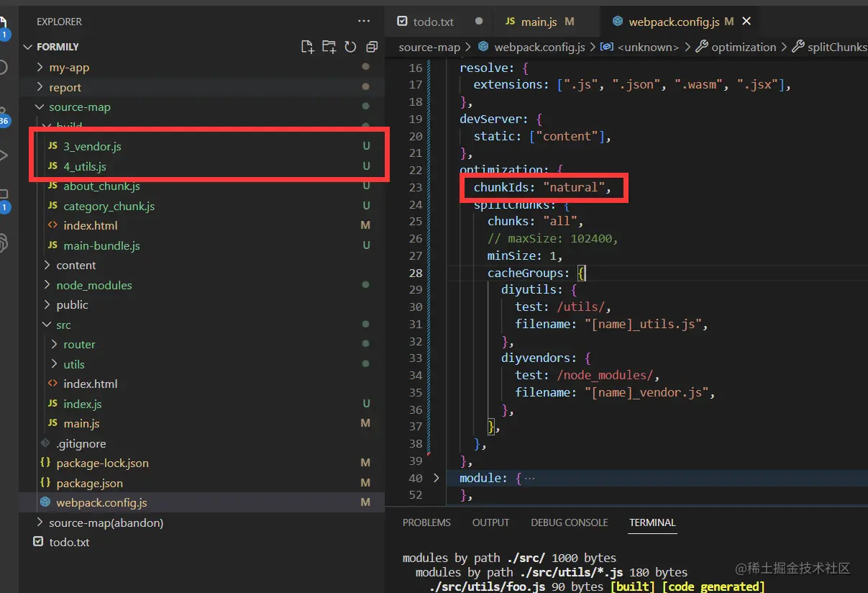868x593 pixels.
Task: Open index.html under the src folder
Action: point(90,384)
